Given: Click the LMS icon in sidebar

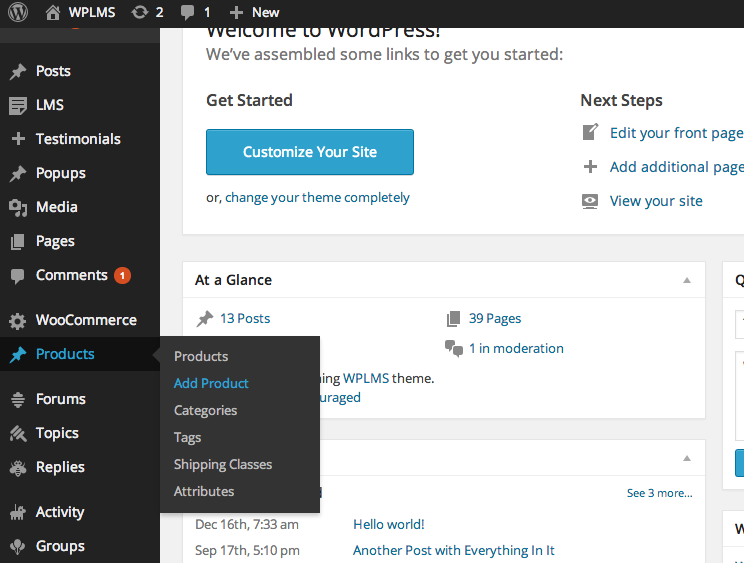Looking at the screenshot, I should tap(18, 105).
